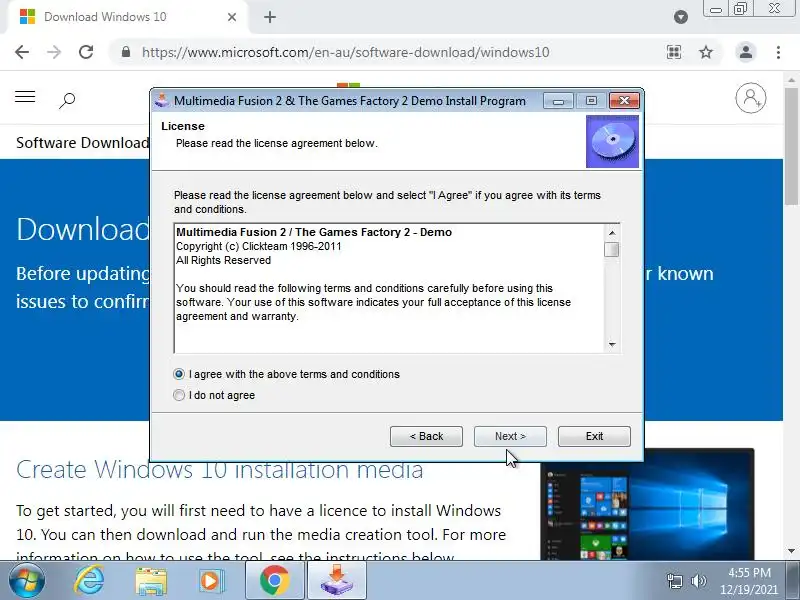Viewport: 800px width, 600px height.
Task: Select the 'Download Windows 10' tab
Action: click(128, 17)
